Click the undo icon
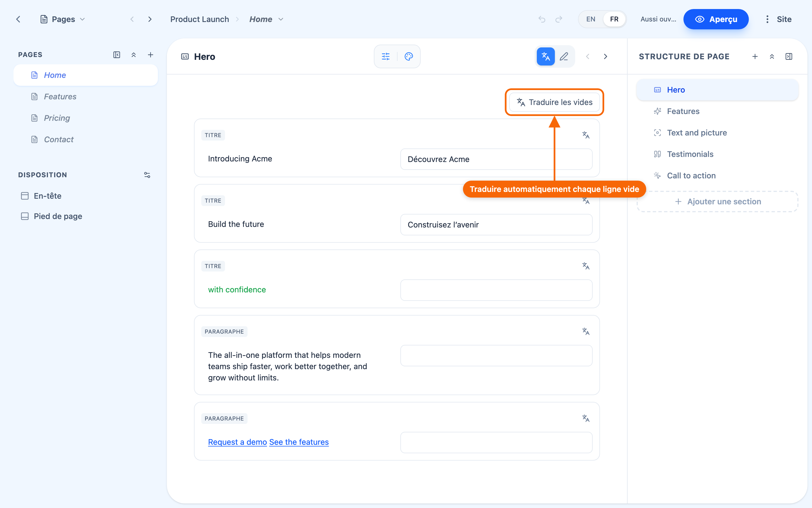The image size is (812, 508). pyautogui.click(x=542, y=19)
